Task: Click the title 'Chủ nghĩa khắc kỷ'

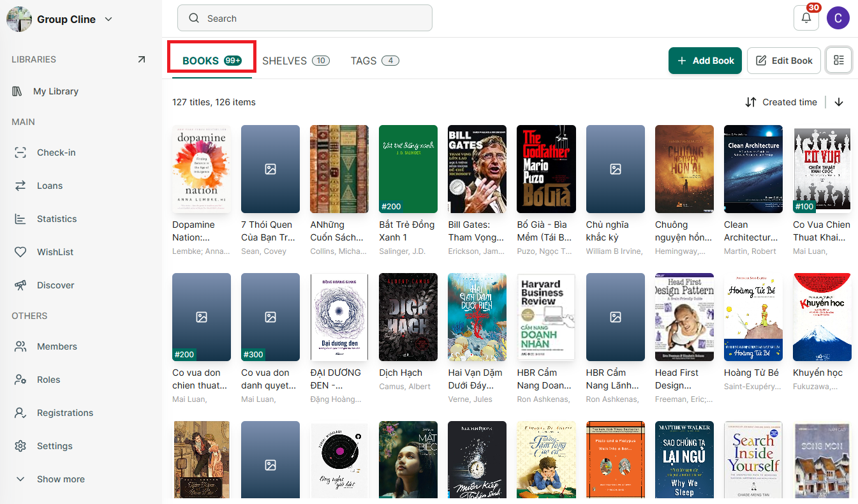Action: (607, 231)
